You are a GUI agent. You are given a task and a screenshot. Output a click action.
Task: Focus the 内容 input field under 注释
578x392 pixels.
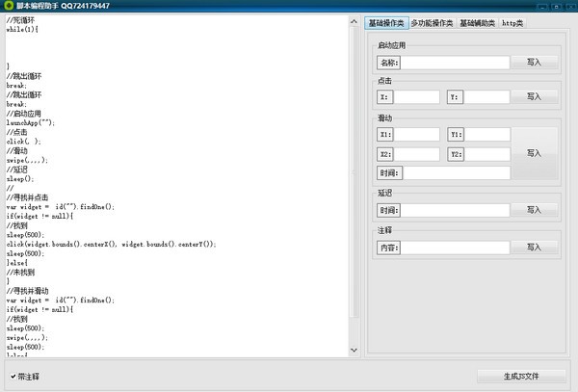(x=455, y=248)
